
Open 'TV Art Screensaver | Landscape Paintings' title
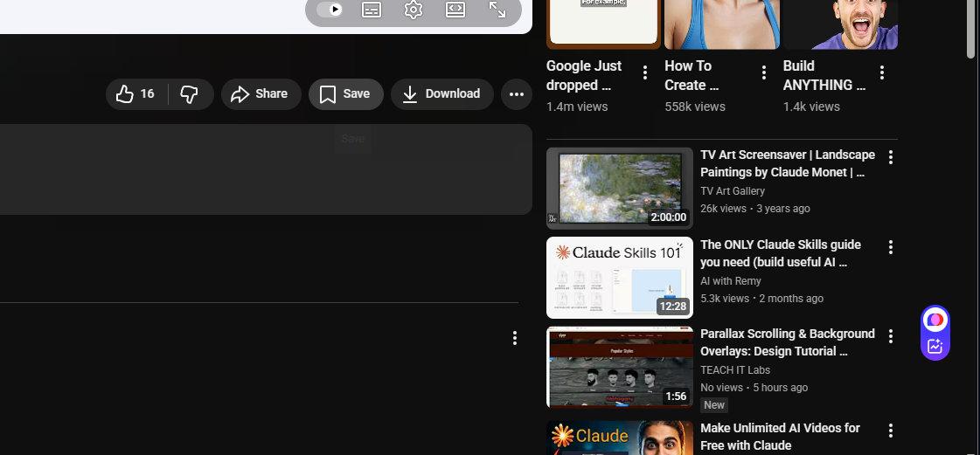point(788,163)
